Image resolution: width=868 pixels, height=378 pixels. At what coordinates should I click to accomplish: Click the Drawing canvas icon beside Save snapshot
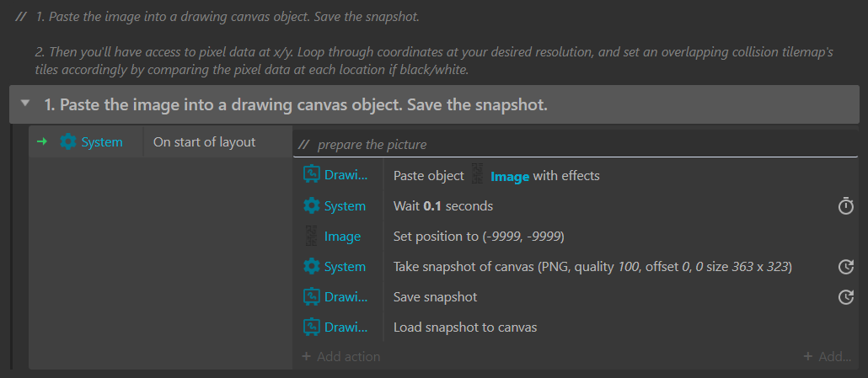click(312, 297)
